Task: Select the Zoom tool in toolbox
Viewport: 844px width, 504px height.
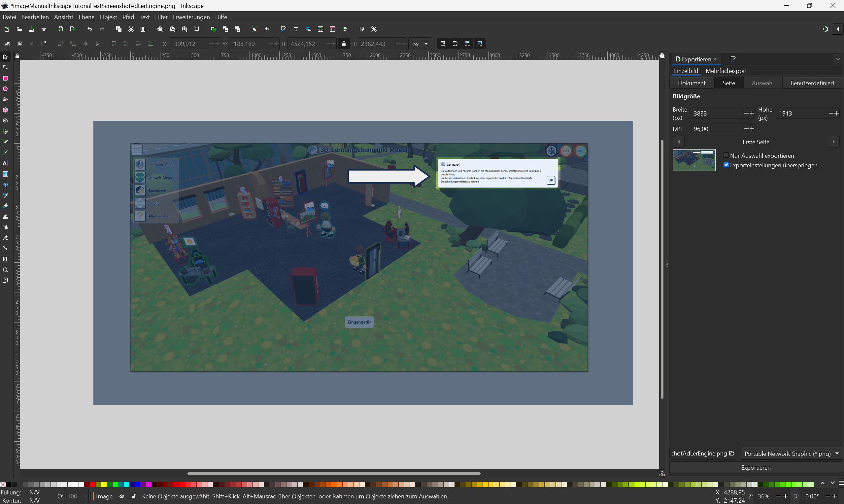Action: coord(5,270)
